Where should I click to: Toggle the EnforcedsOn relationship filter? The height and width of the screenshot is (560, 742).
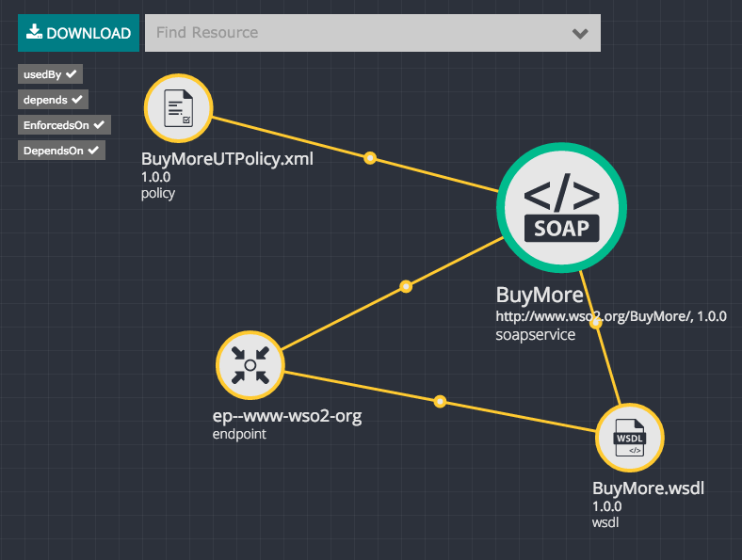[x=64, y=125]
